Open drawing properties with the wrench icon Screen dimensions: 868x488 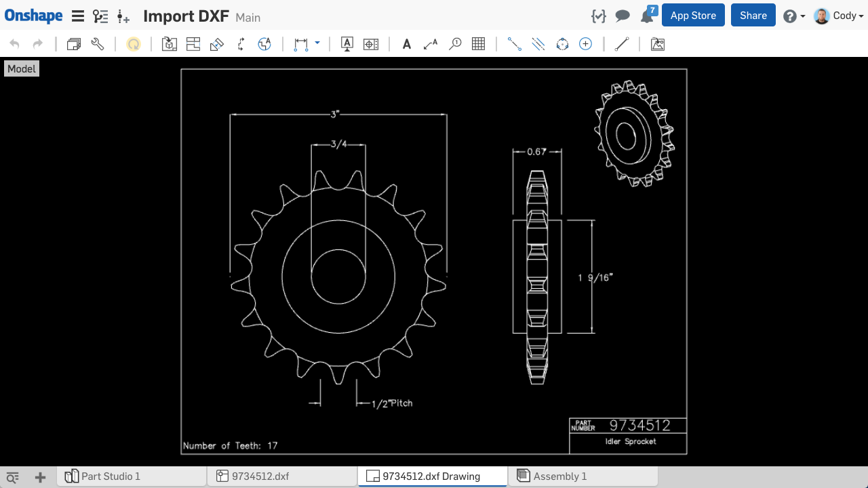[x=97, y=43]
